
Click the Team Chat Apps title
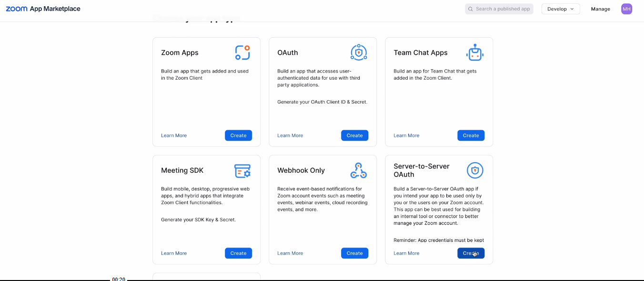pos(421,53)
